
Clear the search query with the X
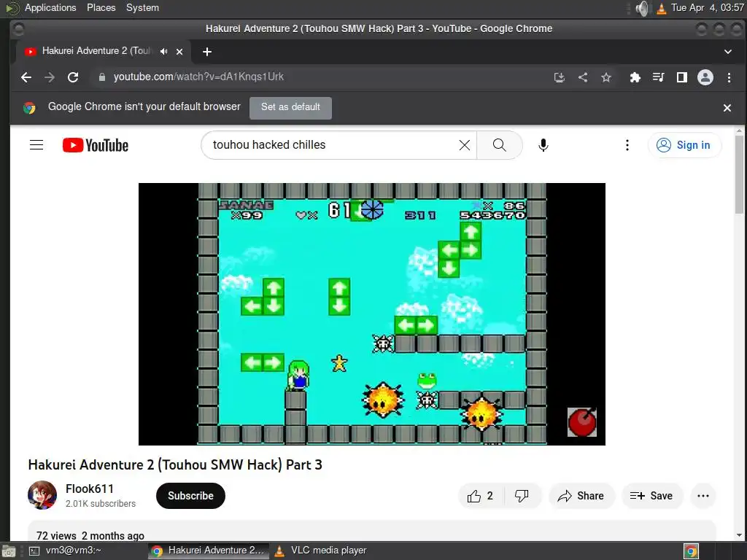tap(465, 145)
